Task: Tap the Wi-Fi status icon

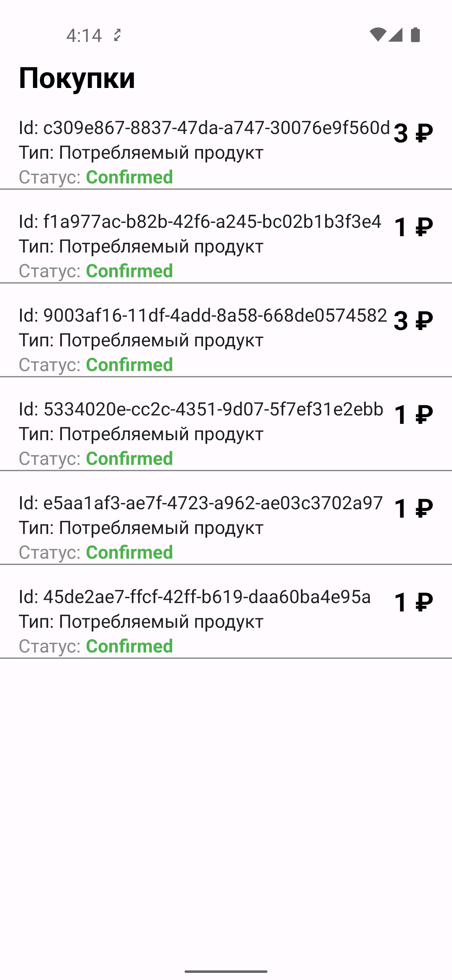Action: [x=378, y=35]
